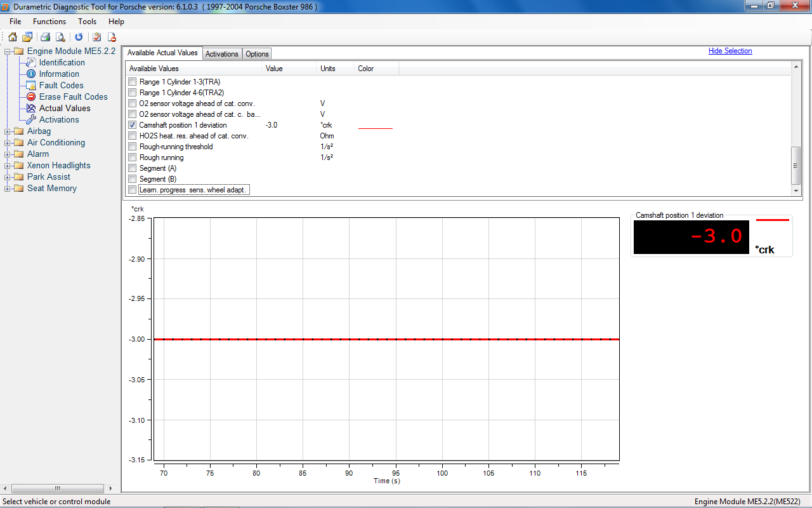This screenshot has height=508, width=812.
Task: Check the Segment (B) box
Action: click(x=132, y=179)
